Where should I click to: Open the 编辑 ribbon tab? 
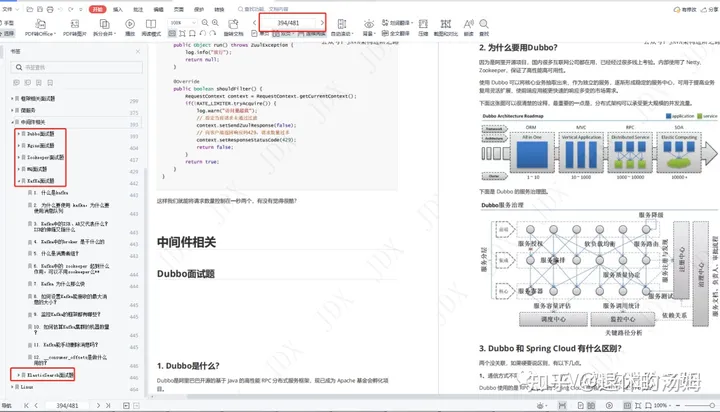click(158, 9)
